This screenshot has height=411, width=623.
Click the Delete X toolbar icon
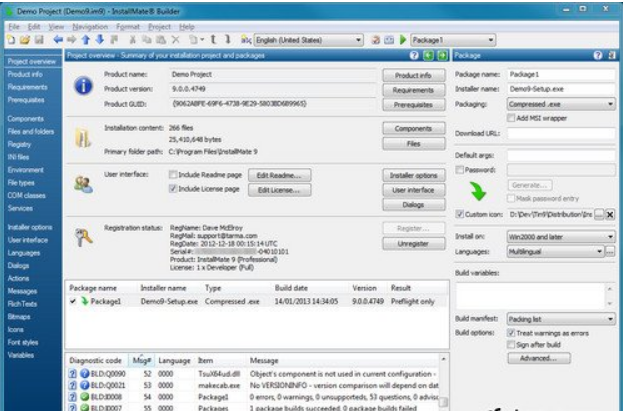tap(175, 40)
